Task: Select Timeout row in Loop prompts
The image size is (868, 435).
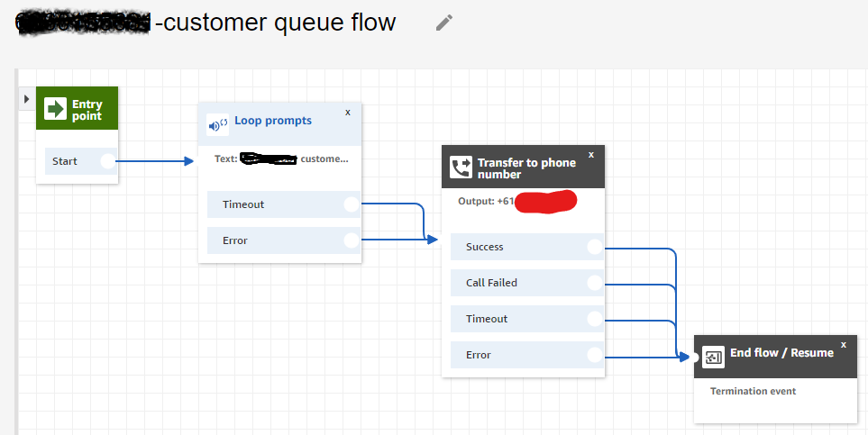Action: pos(284,204)
